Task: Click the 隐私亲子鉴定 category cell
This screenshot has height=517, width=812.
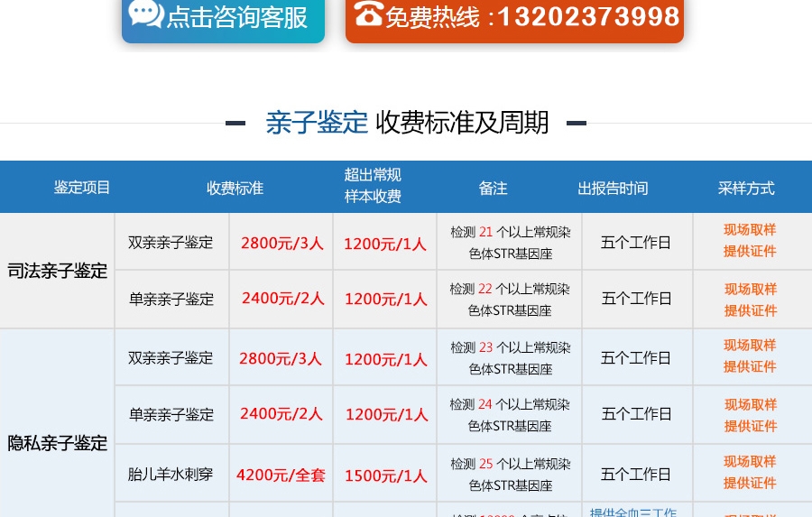Action: [x=58, y=443]
